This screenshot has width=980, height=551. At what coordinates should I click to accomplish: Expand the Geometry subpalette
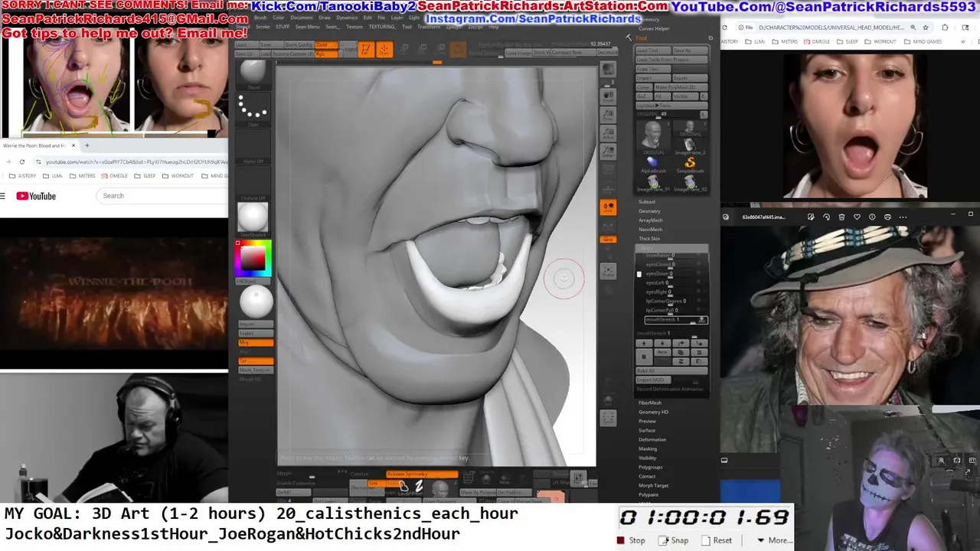[649, 211]
